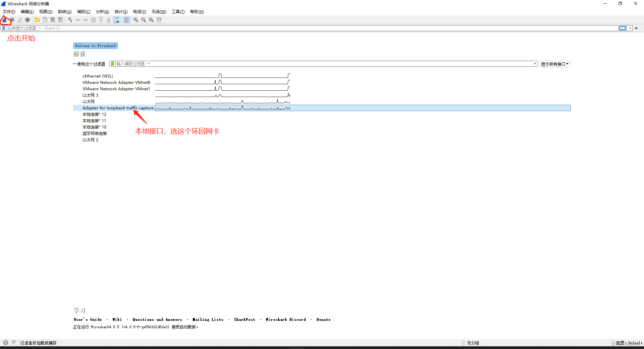Select the 以太网 3 interface

[322, 95]
